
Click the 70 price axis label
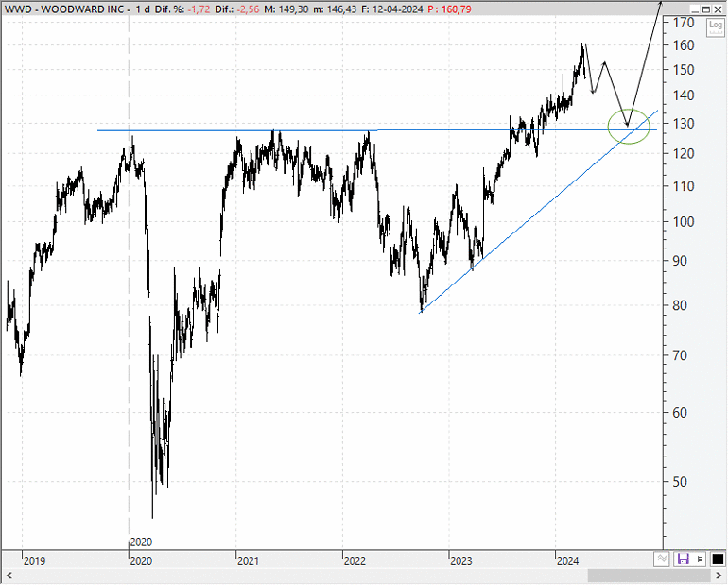(680, 355)
